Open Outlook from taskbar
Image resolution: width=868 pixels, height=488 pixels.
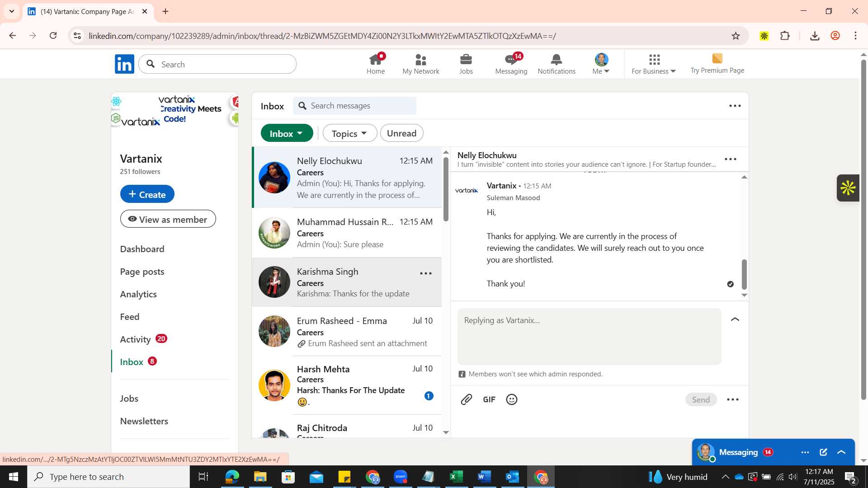(512, 477)
